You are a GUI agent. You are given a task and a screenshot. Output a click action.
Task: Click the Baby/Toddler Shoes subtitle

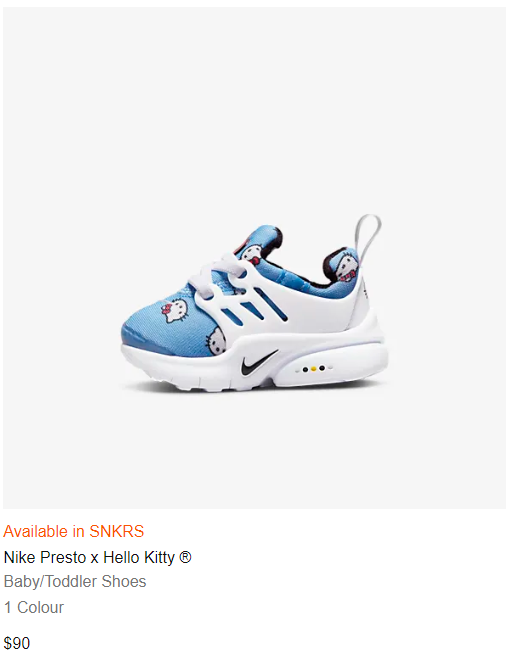(x=75, y=582)
